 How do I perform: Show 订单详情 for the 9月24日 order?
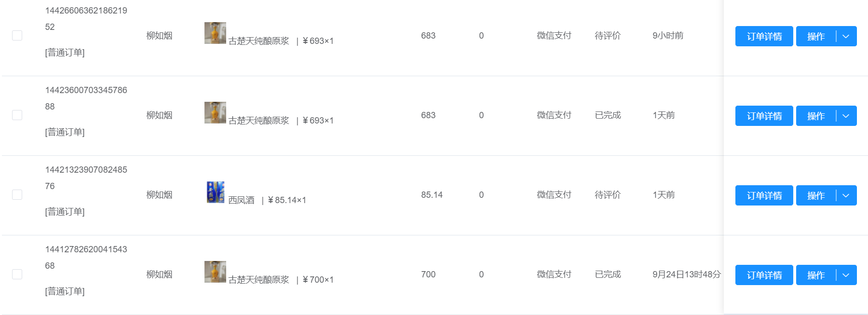point(764,275)
